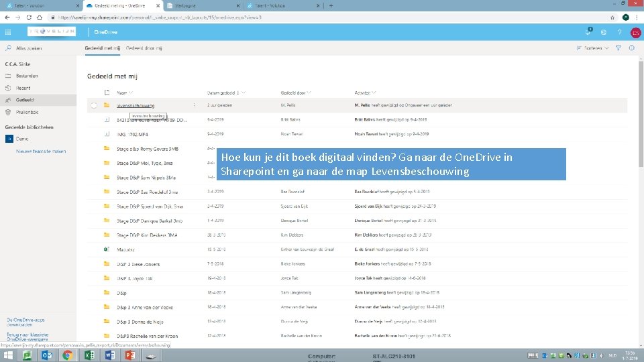Open more actions for Levensbeschouwing row
Screen dimensions: 644x362
tap(195, 105)
